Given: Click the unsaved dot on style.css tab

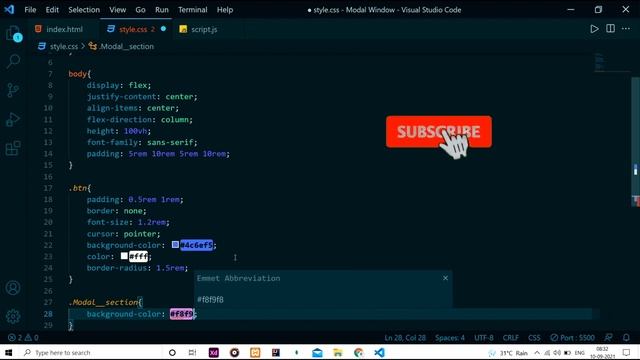Looking at the screenshot, I should [163, 29].
